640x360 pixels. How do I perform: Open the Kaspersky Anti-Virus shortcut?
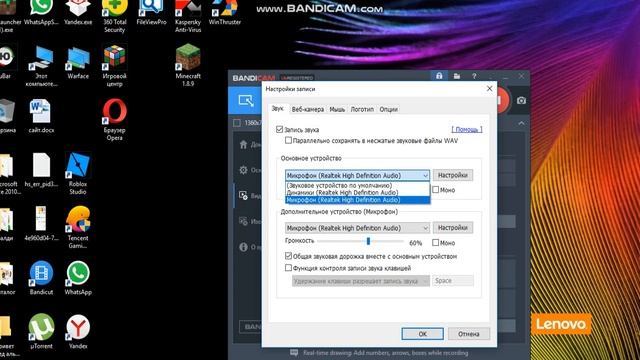(188, 16)
